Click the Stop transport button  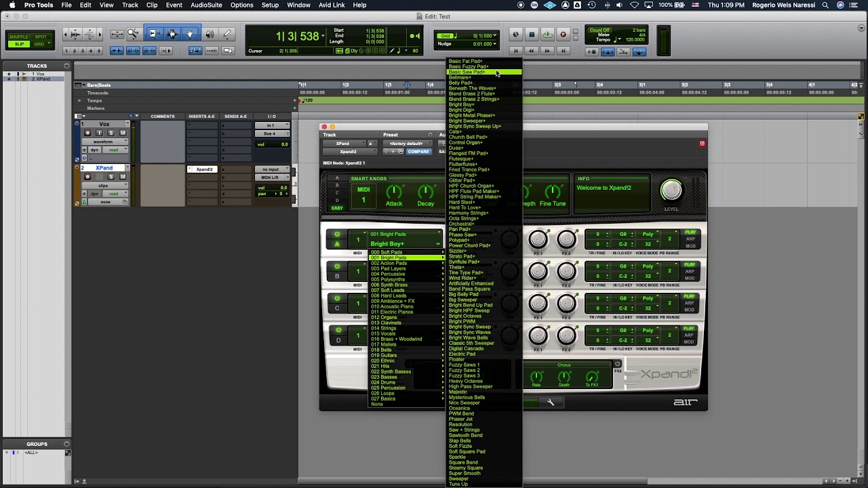click(x=532, y=35)
